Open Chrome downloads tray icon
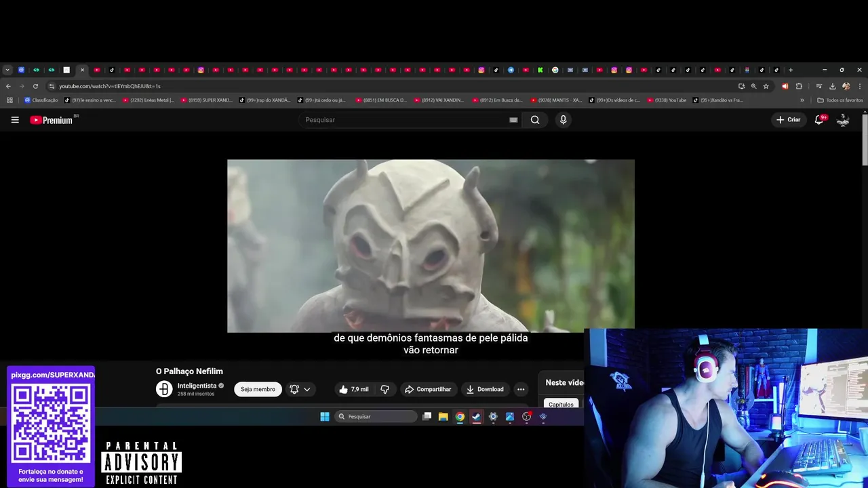 [x=832, y=86]
